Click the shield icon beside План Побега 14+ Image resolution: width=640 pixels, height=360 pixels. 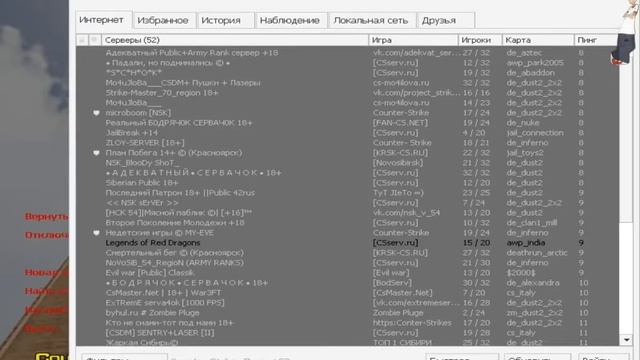[x=96, y=153]
